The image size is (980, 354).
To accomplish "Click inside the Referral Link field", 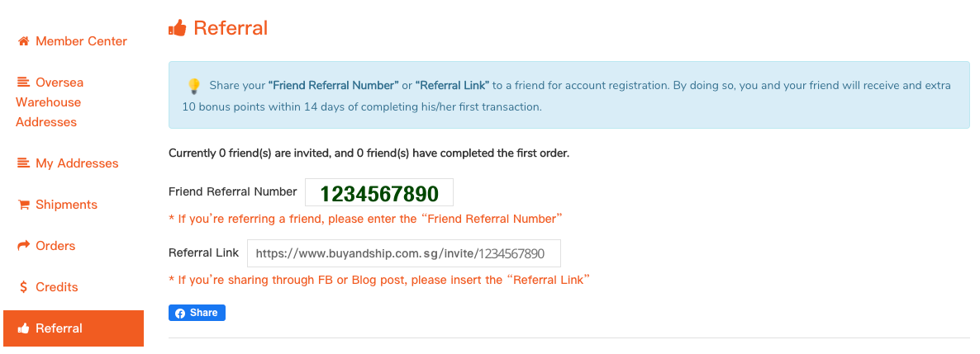I will click(404, 253).
